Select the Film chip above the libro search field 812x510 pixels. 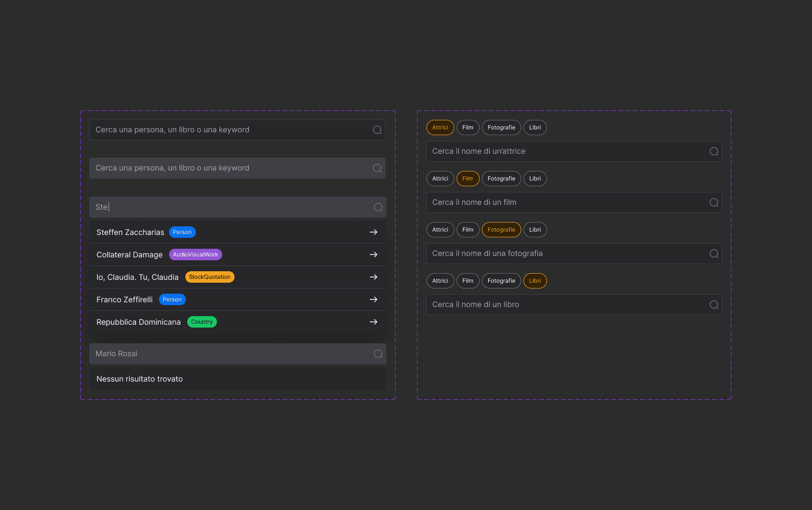[468, 281]
